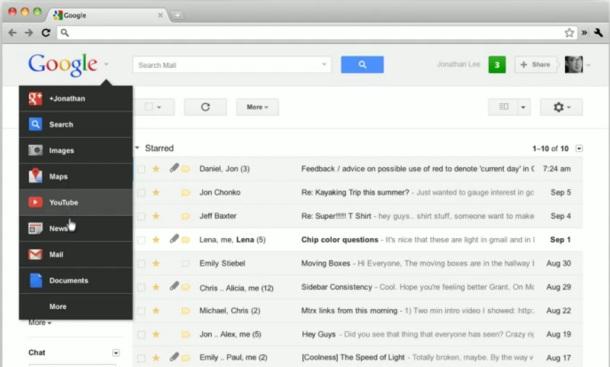
Task: Collapse the Starred section triangle
Action: click(x=137, y=148)
